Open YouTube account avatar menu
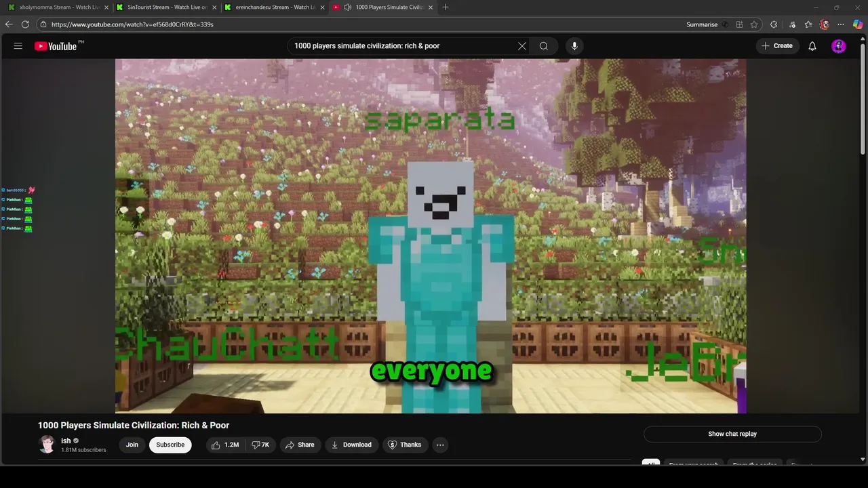This screenshot has width=868, height=488. click(839, 46)
